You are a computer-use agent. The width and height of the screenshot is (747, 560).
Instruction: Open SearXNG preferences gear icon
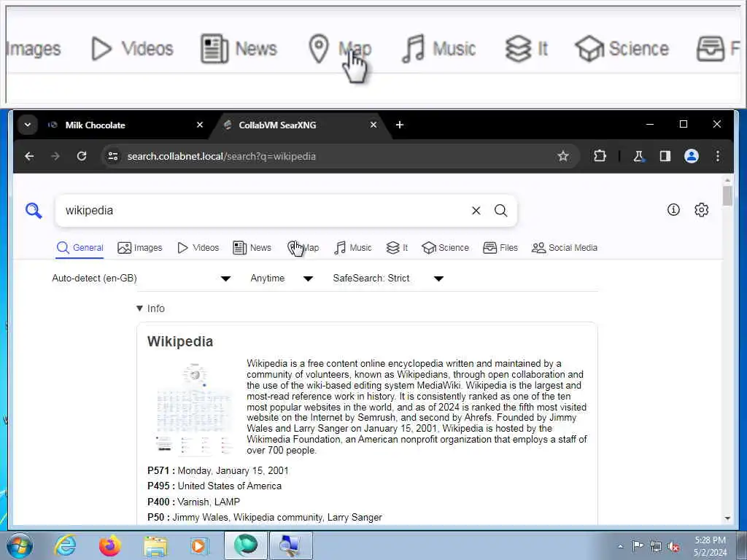(701, 209)
